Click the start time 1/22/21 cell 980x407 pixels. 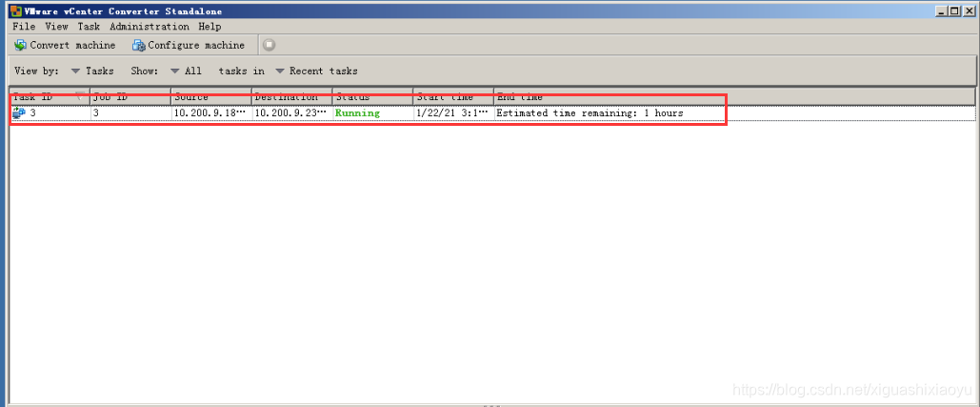[453, 113]
